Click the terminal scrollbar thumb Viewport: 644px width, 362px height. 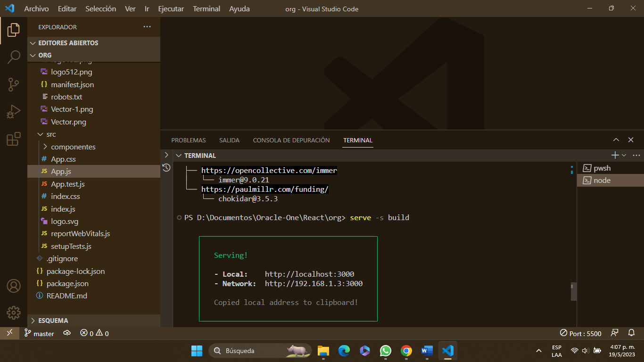tap(573, 291)
